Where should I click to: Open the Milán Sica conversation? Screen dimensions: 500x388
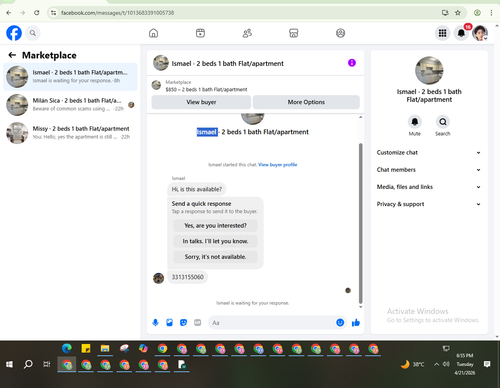click(70, 105)
